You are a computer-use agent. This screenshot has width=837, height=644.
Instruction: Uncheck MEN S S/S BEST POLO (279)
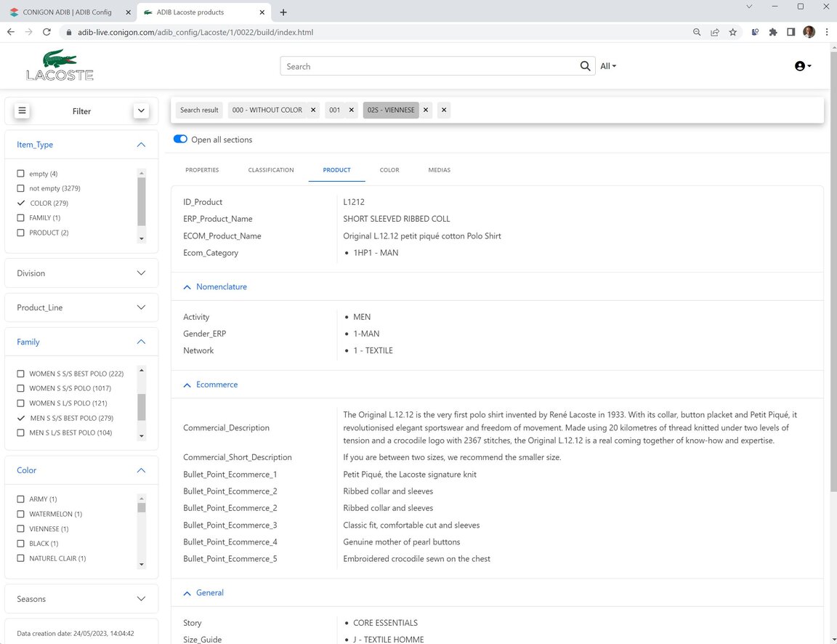coord(21,418)
